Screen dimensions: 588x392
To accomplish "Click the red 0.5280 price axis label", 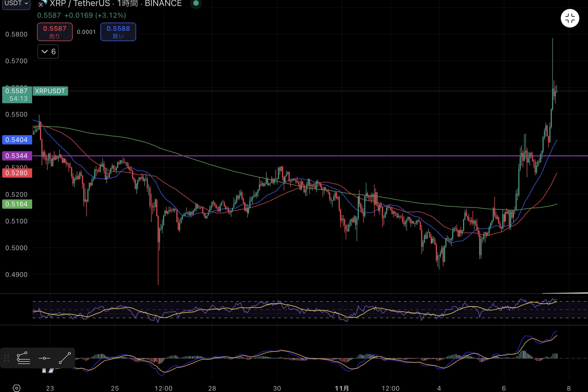I will click(x=17, y=173).
